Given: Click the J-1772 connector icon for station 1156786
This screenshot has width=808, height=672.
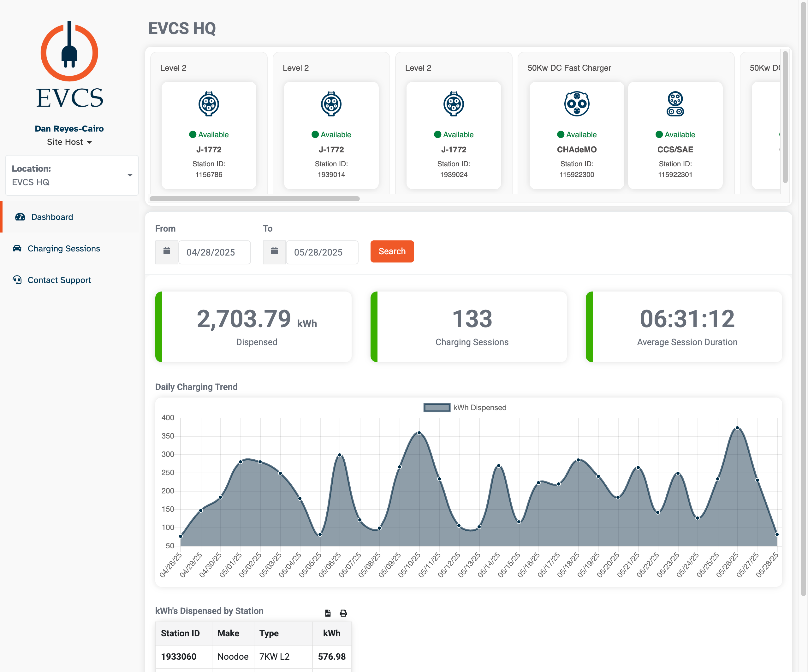Looking at the screenshot, I should 209,104.
